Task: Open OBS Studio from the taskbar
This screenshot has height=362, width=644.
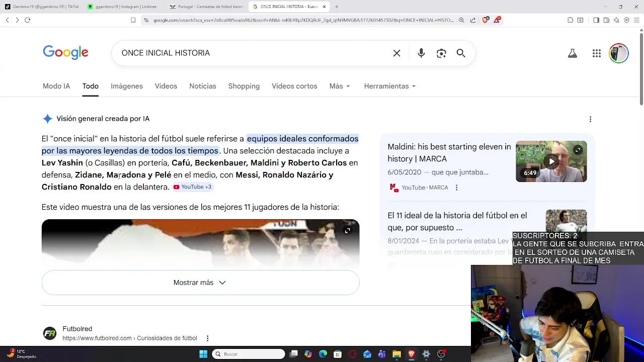Action: pyautogui.click(x=441, y=354)
